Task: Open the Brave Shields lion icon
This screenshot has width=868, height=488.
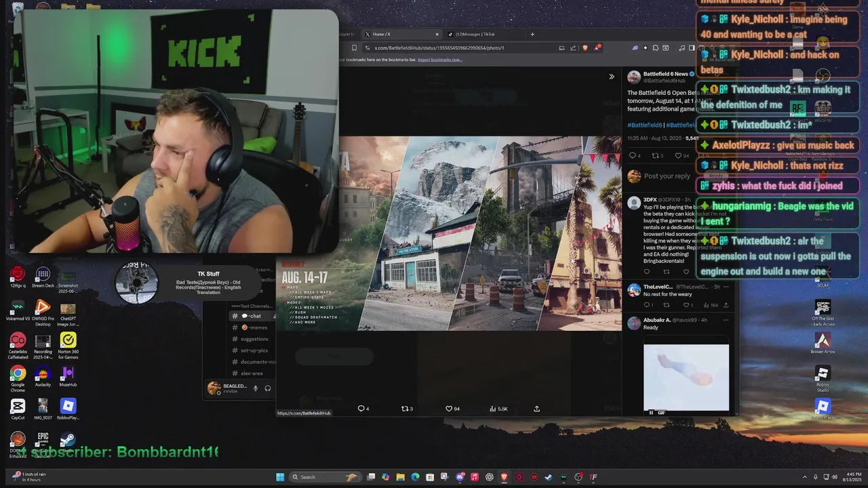Action: (585, 48)
